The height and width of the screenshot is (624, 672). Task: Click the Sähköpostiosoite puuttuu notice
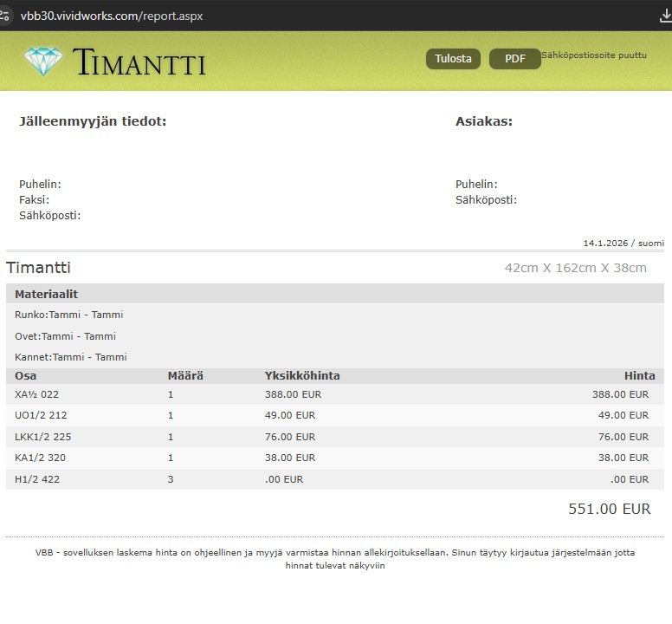pos(593,55)
